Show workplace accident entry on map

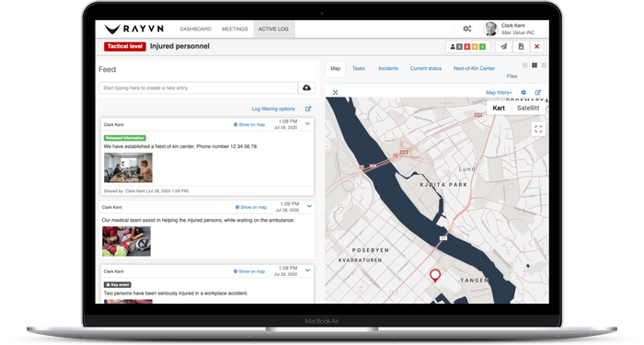pos(249,271)
